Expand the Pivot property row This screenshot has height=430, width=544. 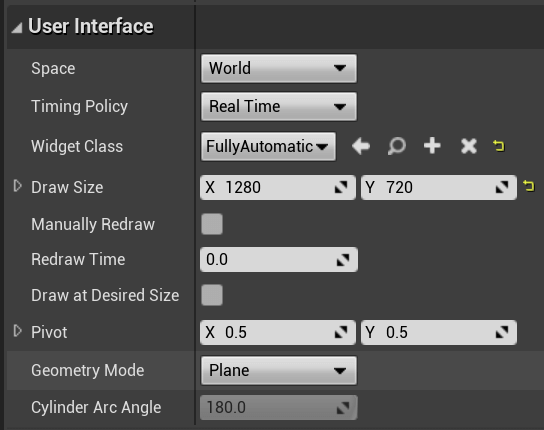(x=17, y=331)
